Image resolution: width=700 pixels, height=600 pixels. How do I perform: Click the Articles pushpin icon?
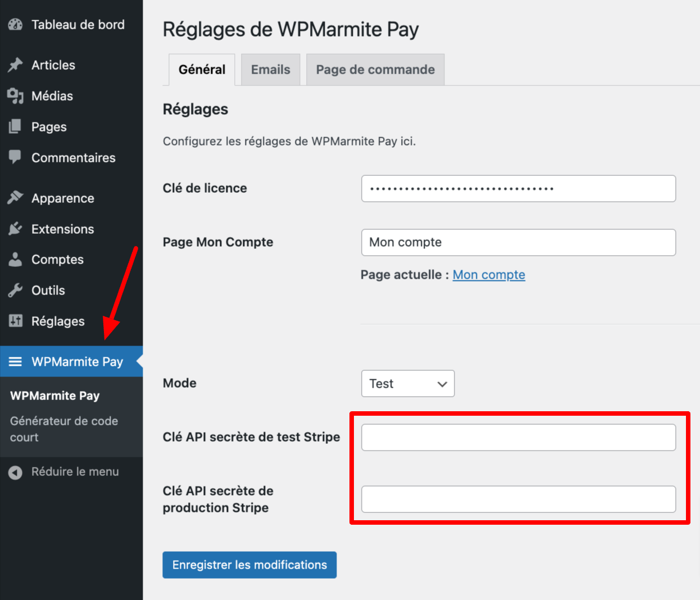[15, 65]
